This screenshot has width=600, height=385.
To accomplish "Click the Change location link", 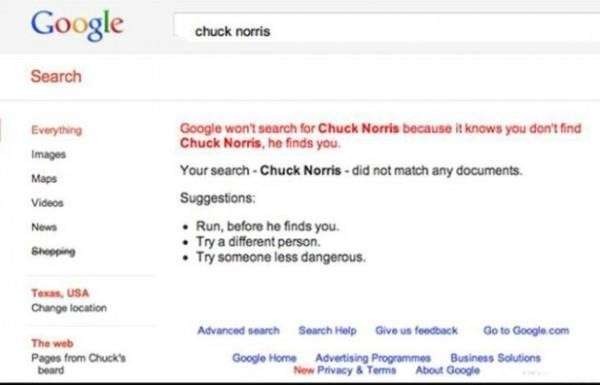I will pyautogui.click(x=69, y=308).
